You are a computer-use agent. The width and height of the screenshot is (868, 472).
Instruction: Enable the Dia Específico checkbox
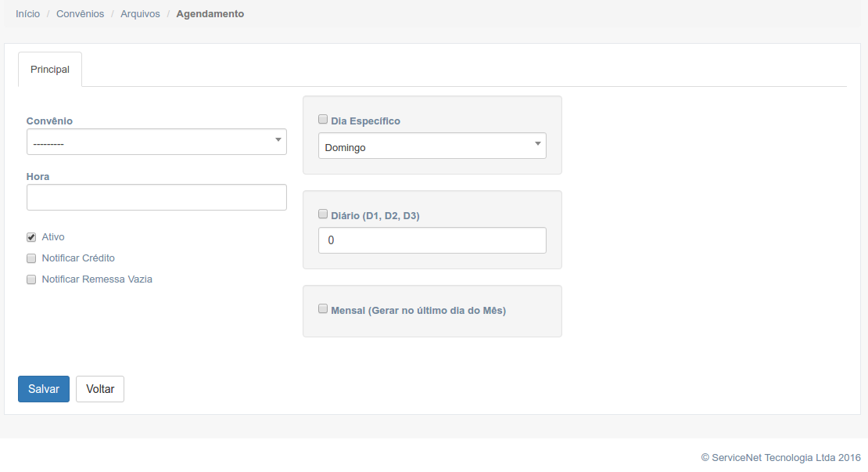tap(323, 120)
